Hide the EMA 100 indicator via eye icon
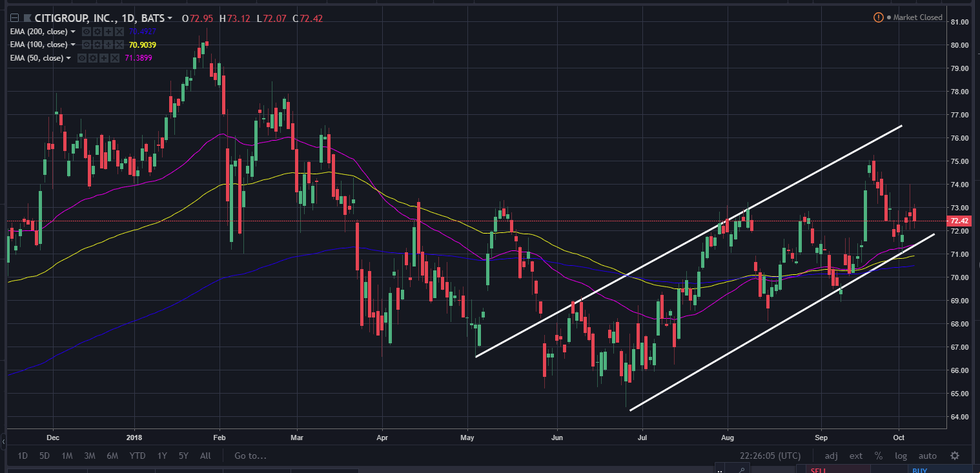Screen dimensions: 980x473 (86, 45)
